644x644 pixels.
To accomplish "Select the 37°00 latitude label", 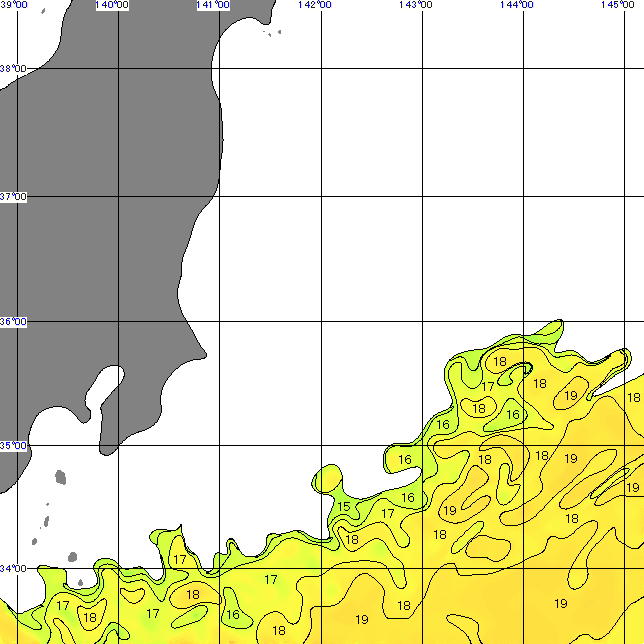I will coord(13,197).
